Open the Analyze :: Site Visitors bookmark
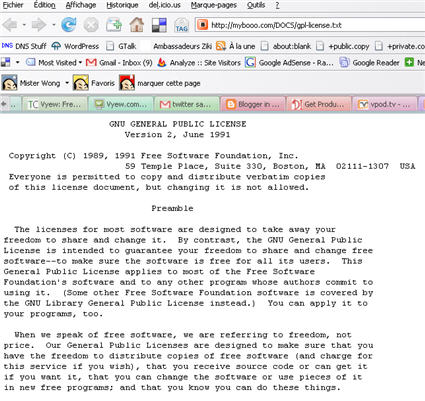 pyautogui.click(x=199, y=62)
